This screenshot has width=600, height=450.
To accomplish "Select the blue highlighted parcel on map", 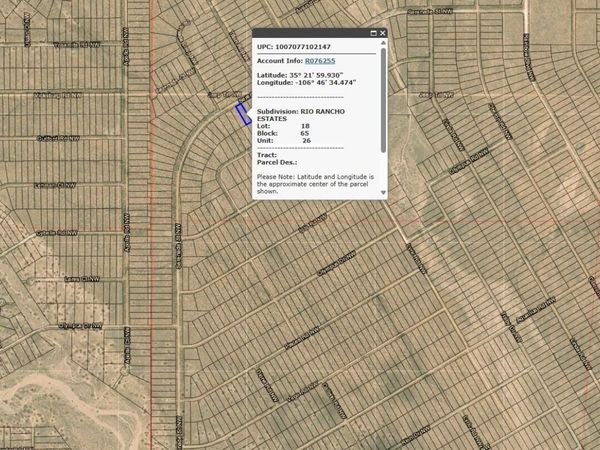I will [243, 114].
